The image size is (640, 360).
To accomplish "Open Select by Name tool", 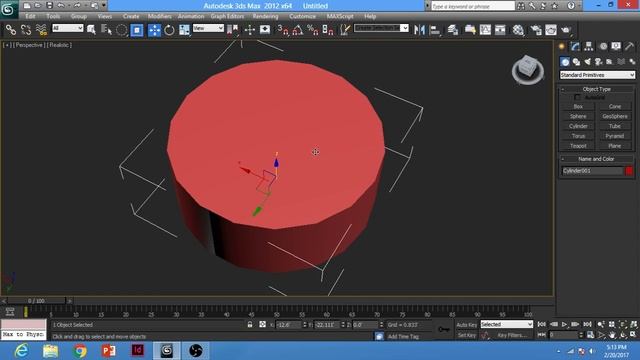I will tap(107, 30).
